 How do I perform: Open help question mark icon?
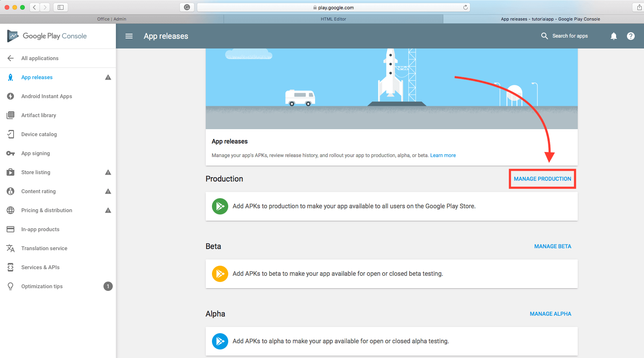(x=631, y=36)
